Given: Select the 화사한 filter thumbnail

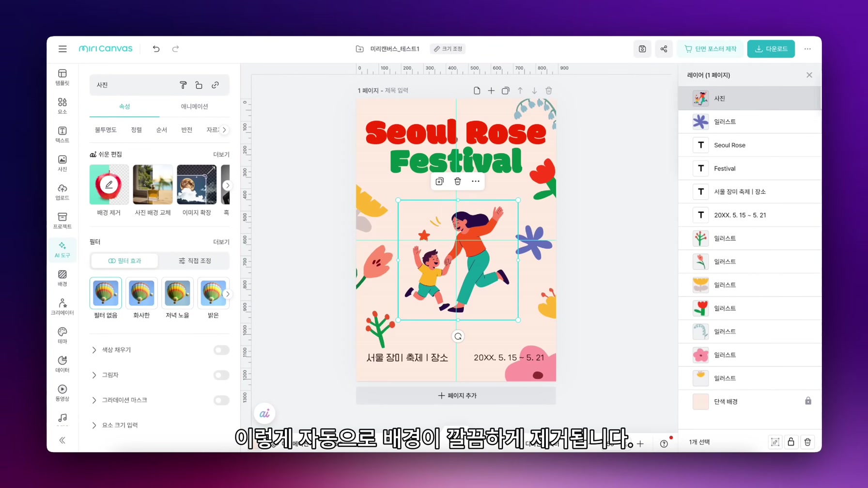Looking at the screenshot, I should [141, 293].
